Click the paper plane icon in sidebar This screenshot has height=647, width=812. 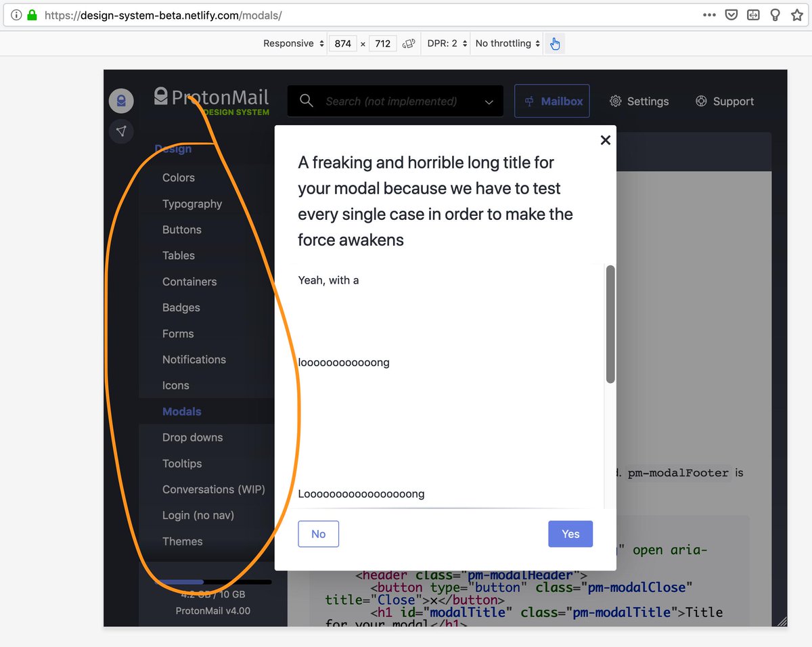click(x=121, y=131)
